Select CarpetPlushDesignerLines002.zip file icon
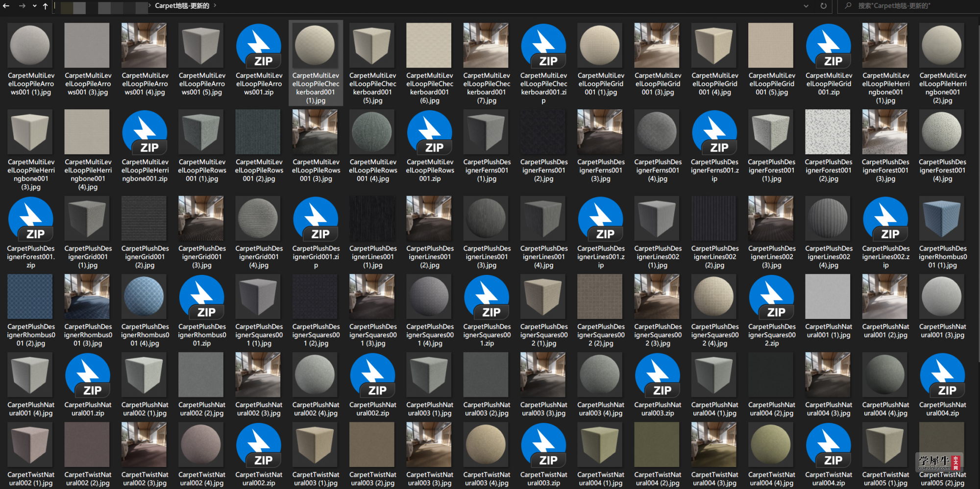980x489 pixels. click(x=885, y=219)
